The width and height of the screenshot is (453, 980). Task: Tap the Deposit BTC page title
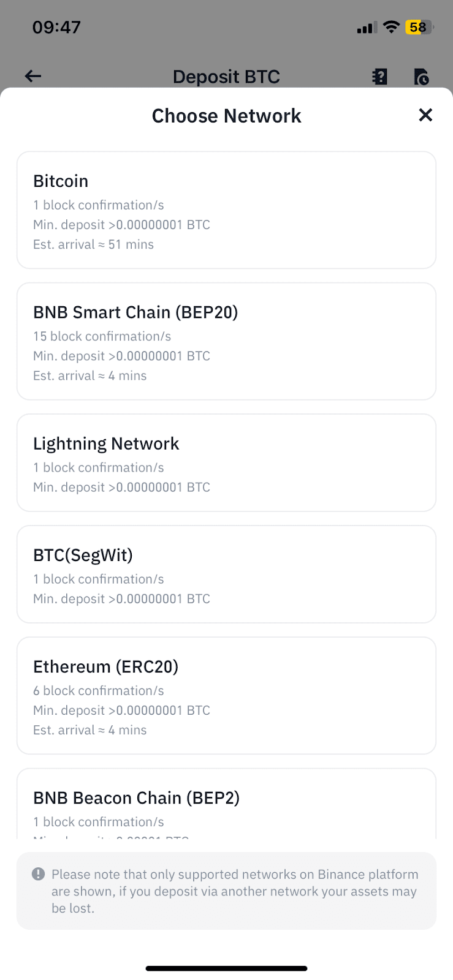[x=226, y=77]
